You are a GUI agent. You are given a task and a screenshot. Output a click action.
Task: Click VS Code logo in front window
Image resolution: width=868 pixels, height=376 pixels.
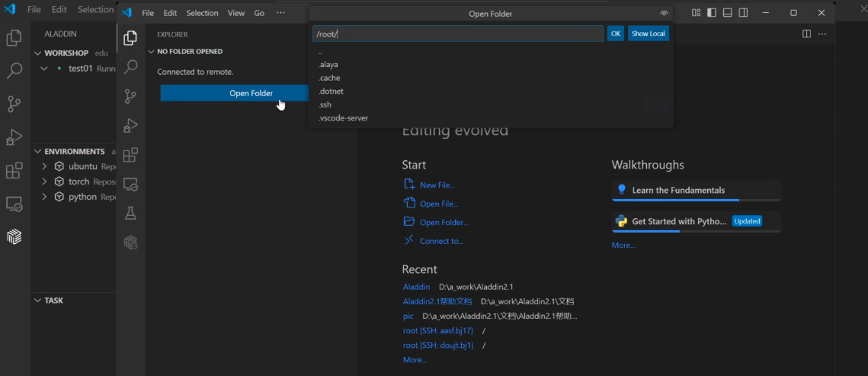tap(127, 13)
